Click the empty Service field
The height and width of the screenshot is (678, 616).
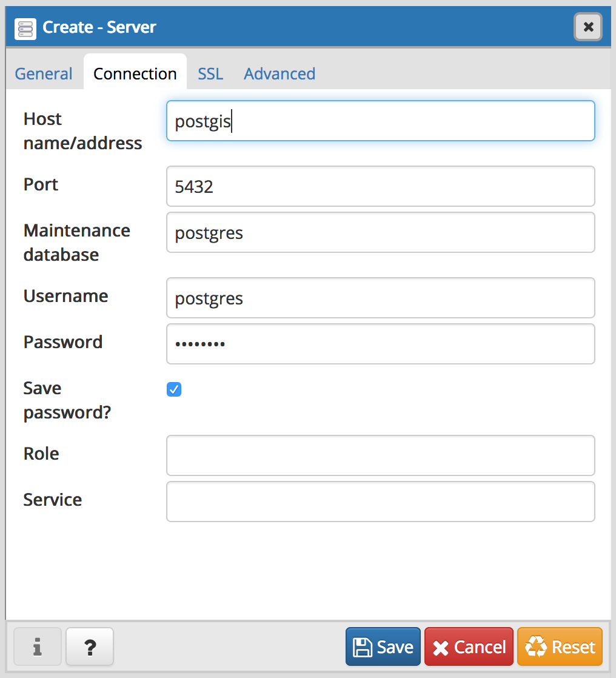(380, 502)
